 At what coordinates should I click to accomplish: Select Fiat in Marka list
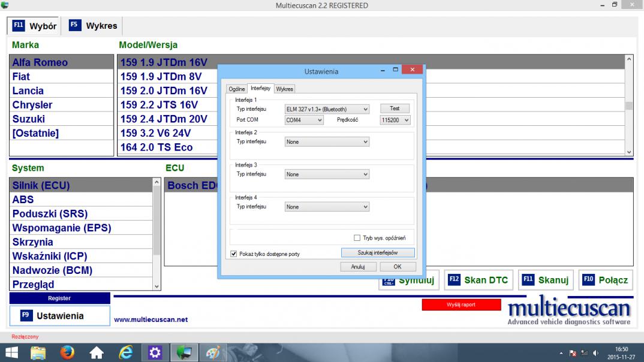click(62, 77)
